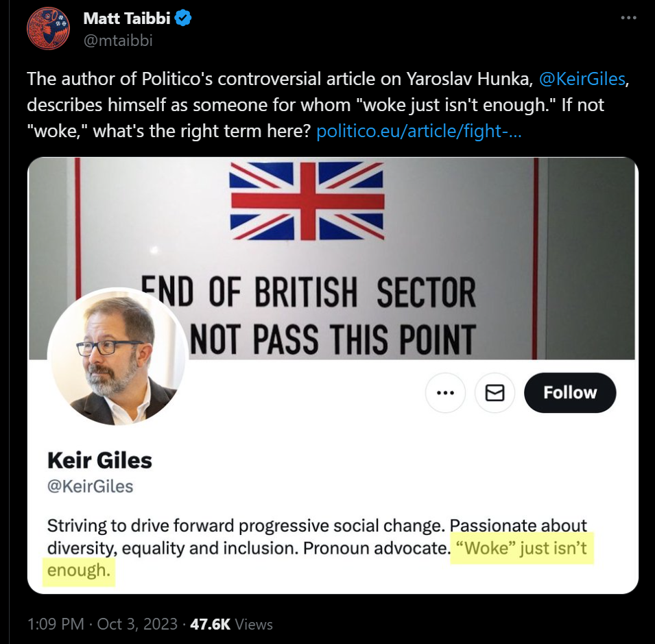Open the @KeirGiles mention in the tweet
655x644 pixels.
(x=582, y=79)
